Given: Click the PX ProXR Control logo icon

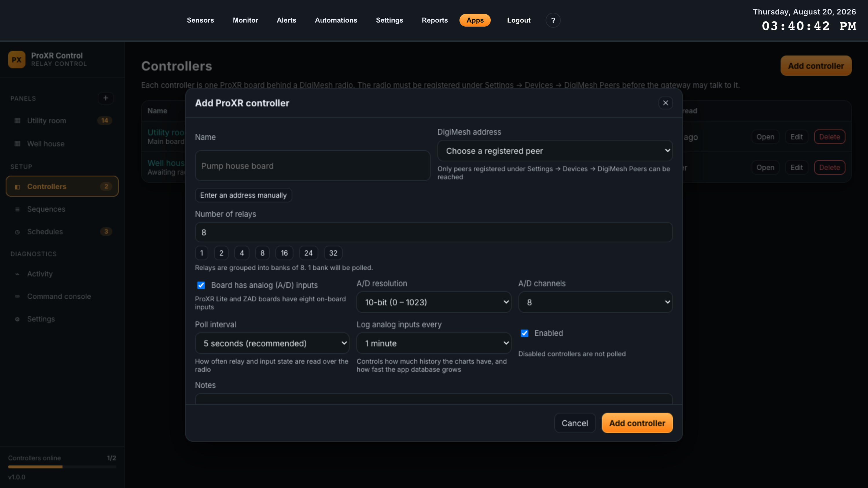Looking at the screenshot, I should (x=16, y=60).
